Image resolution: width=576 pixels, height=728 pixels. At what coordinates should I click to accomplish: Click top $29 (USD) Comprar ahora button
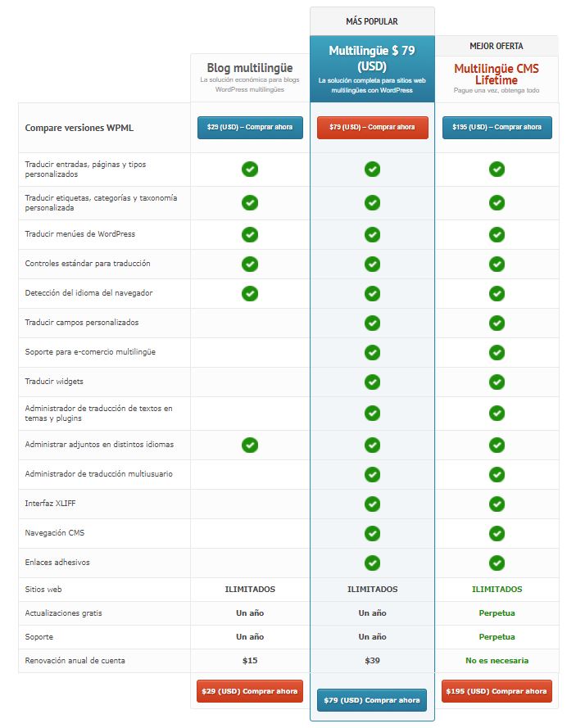[x=250, y=127]
